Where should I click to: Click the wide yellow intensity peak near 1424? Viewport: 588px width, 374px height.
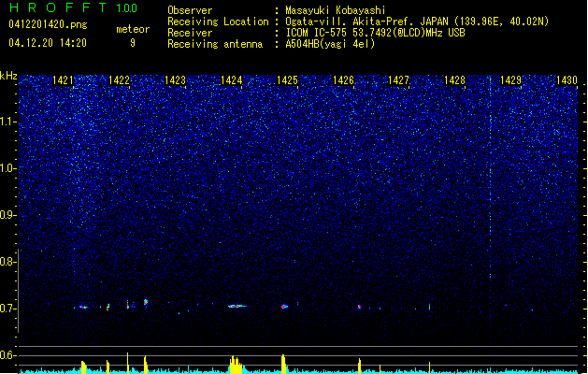(236, 365)
